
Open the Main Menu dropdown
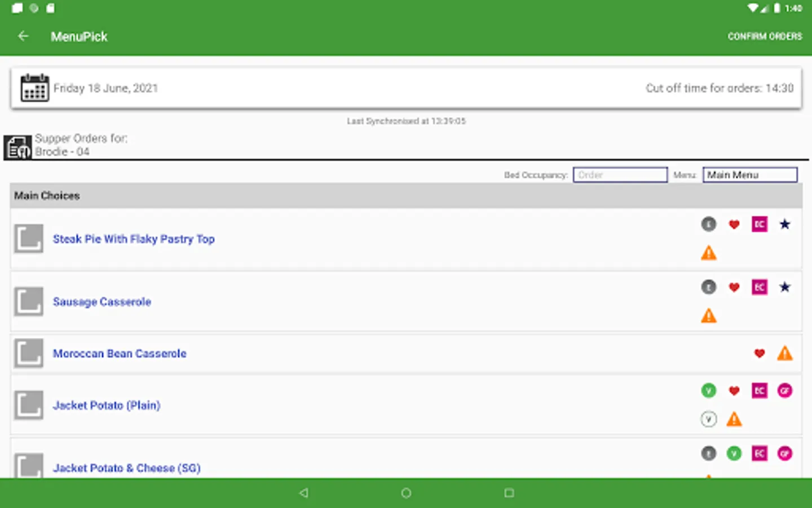point(750,175)
